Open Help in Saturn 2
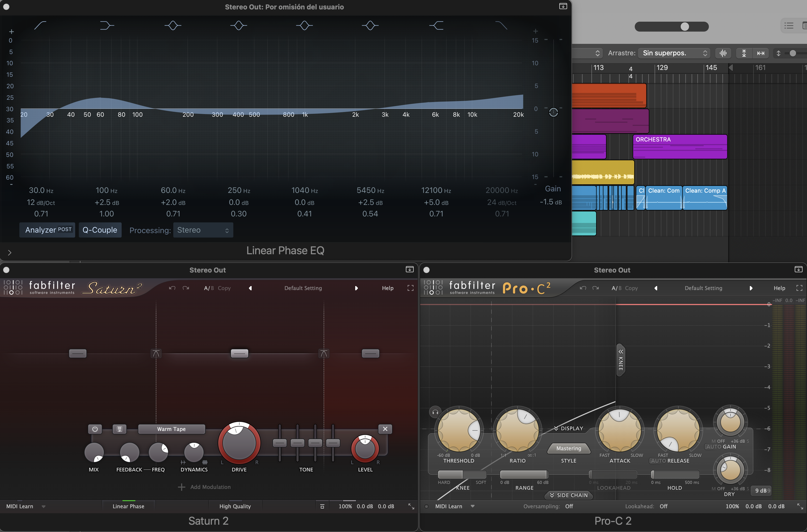Image resolution: width=807 pixels, height=532 pixels. pyautogui.click(x=388, y=288)
